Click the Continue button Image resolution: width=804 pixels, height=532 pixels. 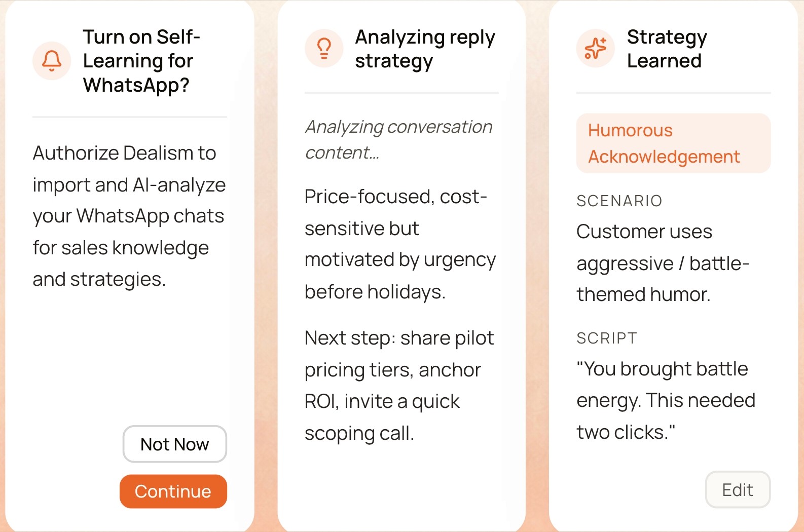[173, 491]
